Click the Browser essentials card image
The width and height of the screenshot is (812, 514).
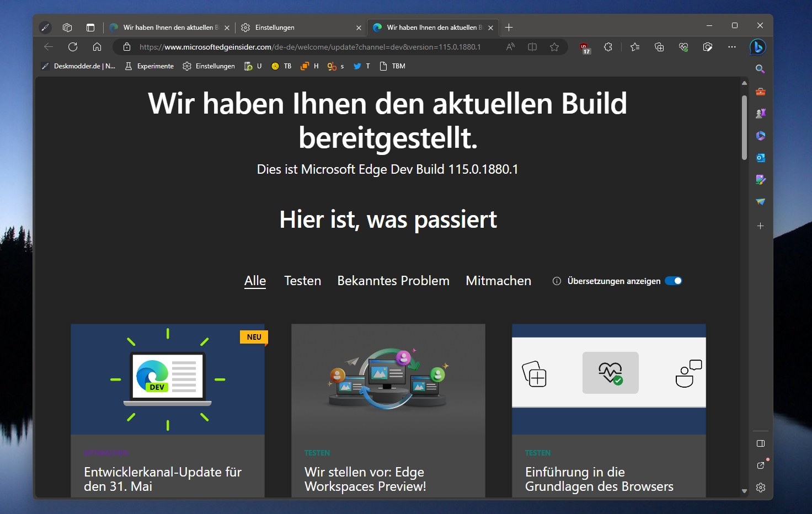pos(609,379)
